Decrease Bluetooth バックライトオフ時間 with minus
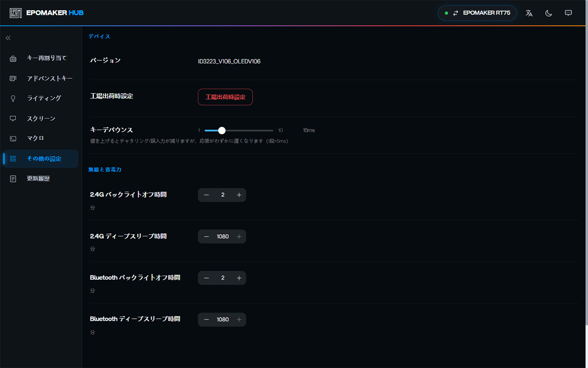Screen dimensions: 588x368 pyautogui.click(x=206, y=278)
